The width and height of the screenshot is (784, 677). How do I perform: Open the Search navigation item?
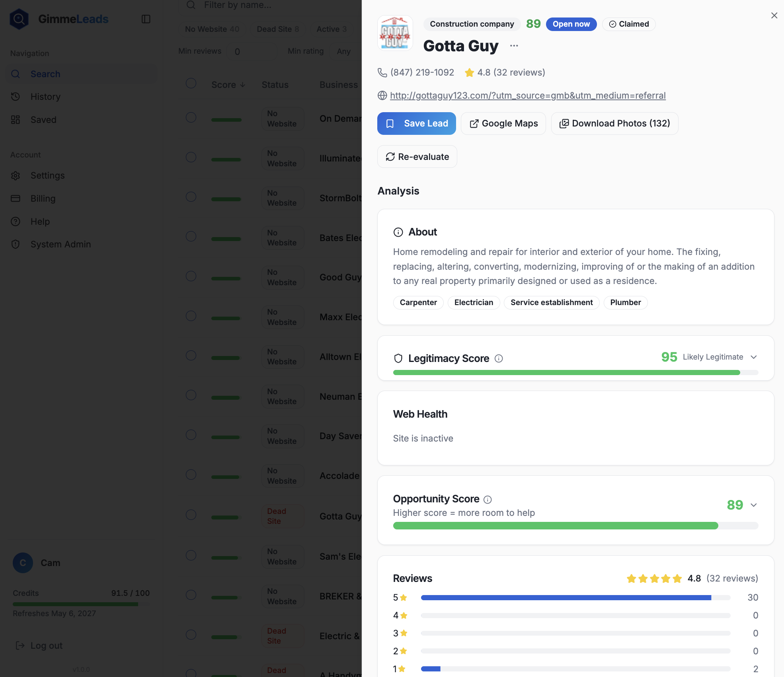coord(82,74)
